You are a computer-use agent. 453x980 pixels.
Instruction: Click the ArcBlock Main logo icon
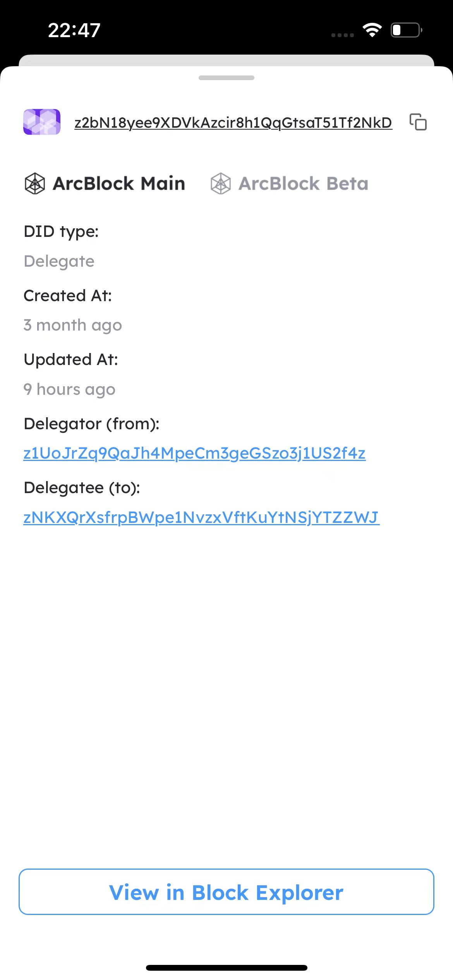[x=35, y=183]
